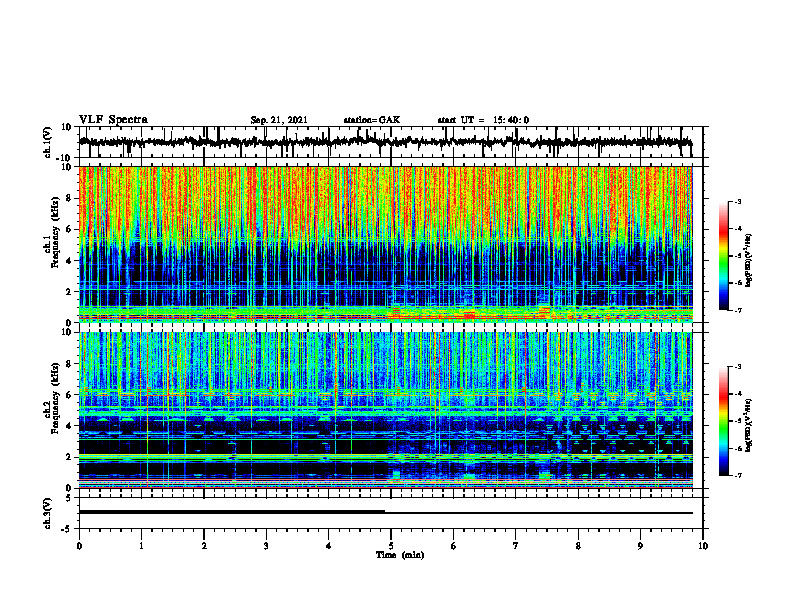This screenshot has width=792, height=612.
Task: Click the "VLF Spectra" plot title
Action: (x=113, y=119)
